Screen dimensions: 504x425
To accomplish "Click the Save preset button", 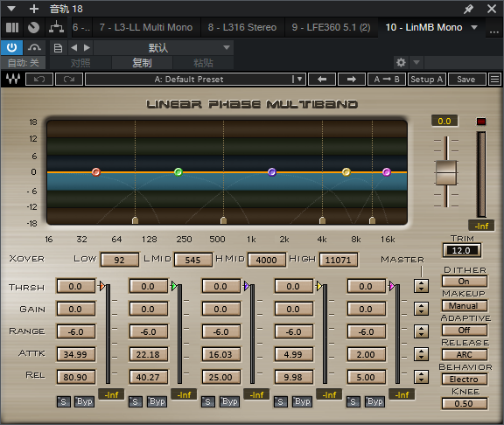I will coord(466,79).
